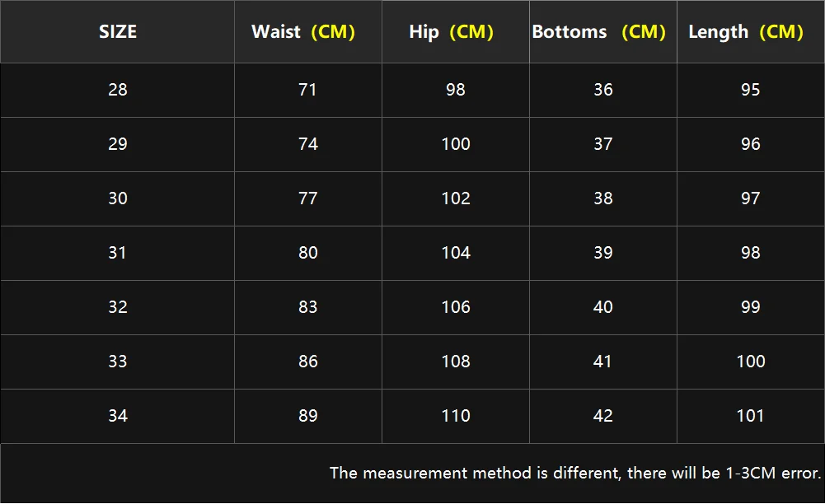Click waist value 71

[308, 90]
